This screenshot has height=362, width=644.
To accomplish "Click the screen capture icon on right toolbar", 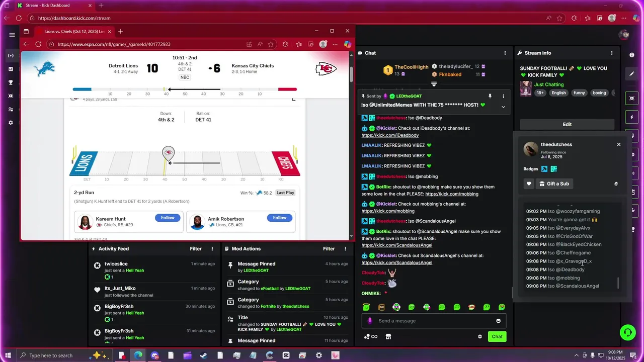I will [x=632, y=98].
